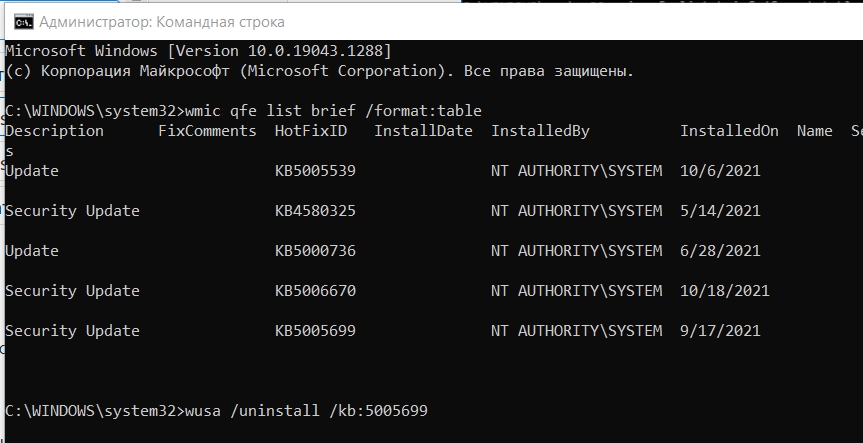Click the Microsoft Corporation copyright line
Image resolution: width=863 pixels, height=443 pixels.
pos(319,71)
